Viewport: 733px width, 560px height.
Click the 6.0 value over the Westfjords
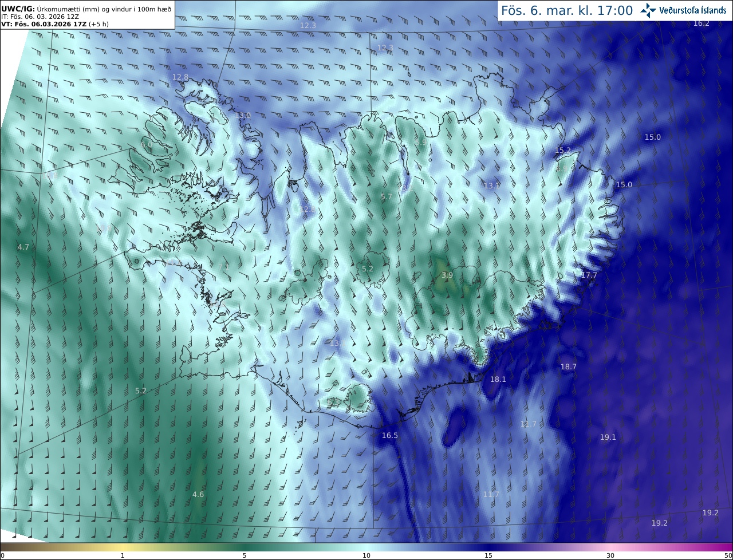pos(147,145)
